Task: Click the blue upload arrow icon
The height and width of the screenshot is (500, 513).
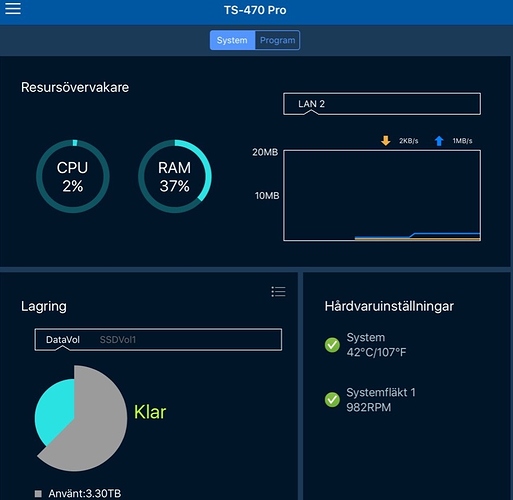Action: tap(439, 141)
